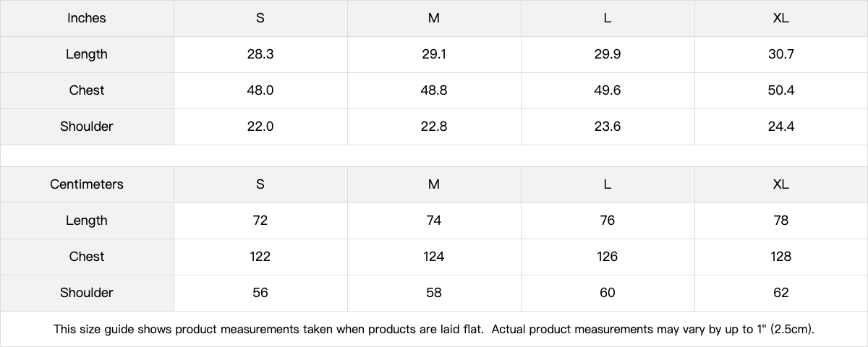
Task: Click the 48.0 chest measurement
Action: click(260, 90)
